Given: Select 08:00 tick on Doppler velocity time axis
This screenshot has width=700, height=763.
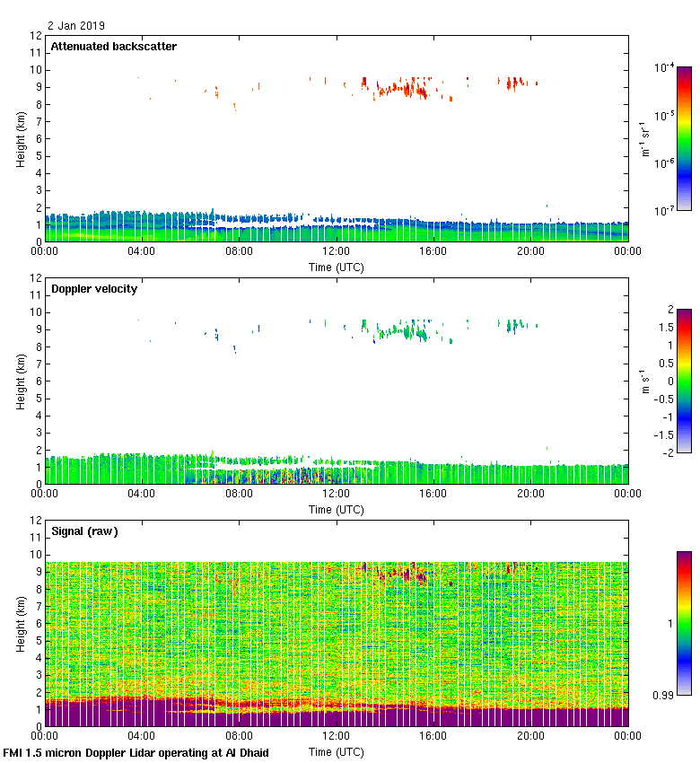Looking at the screenshot, I should (x=239, y=495).
